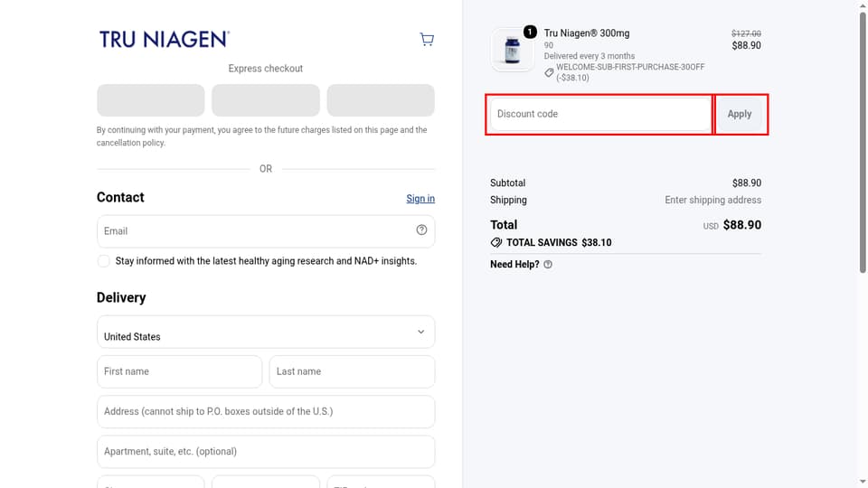
Task: Enable the Stay informed newsletter checkbox
Action: click(103, 261)
